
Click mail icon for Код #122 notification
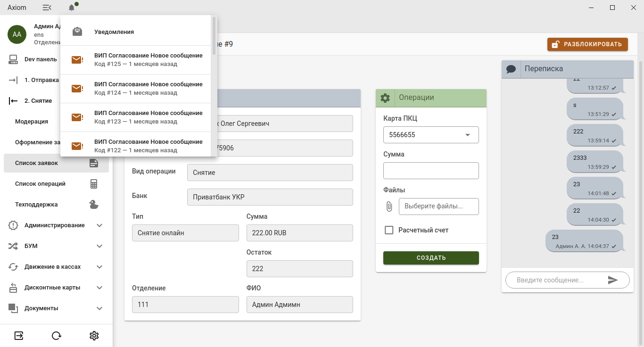point(77,146)
